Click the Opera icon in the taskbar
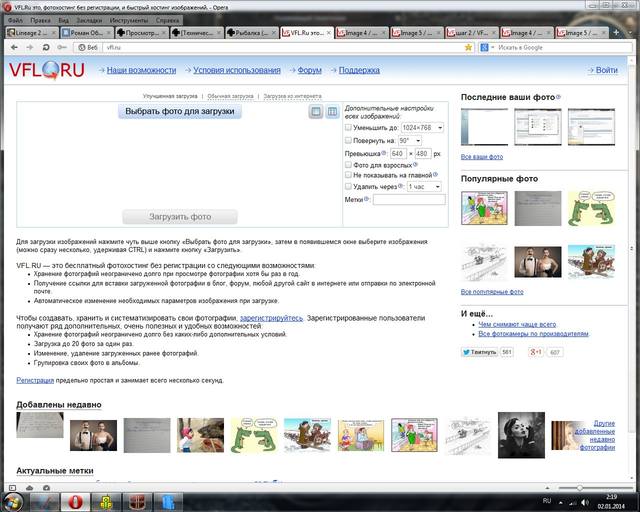 point(75,502)
